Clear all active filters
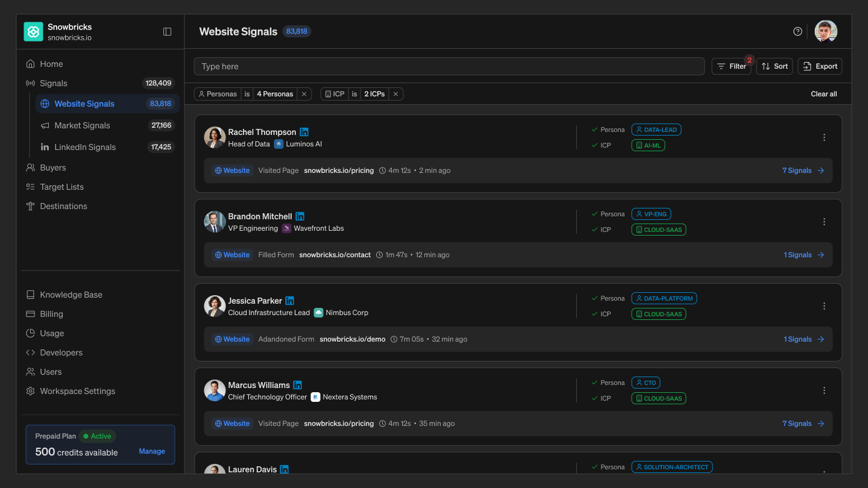This screenshot has width=868, height=488. [824, 94]
